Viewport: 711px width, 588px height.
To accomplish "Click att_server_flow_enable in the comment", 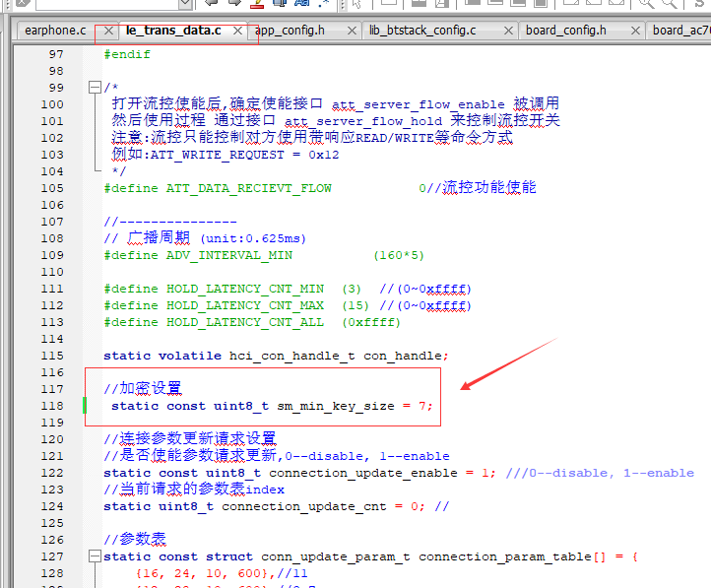I will pyautogui.click(x=419, y=104).
